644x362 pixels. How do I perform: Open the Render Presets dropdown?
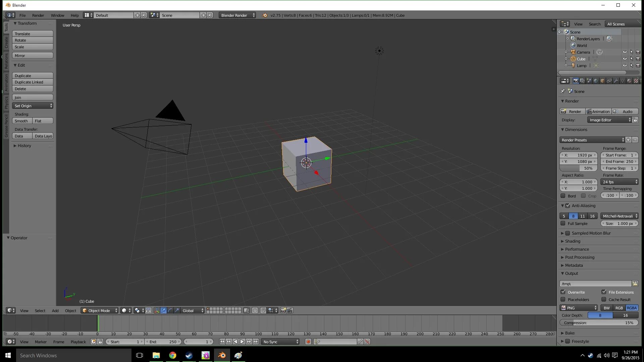(592, 140)
